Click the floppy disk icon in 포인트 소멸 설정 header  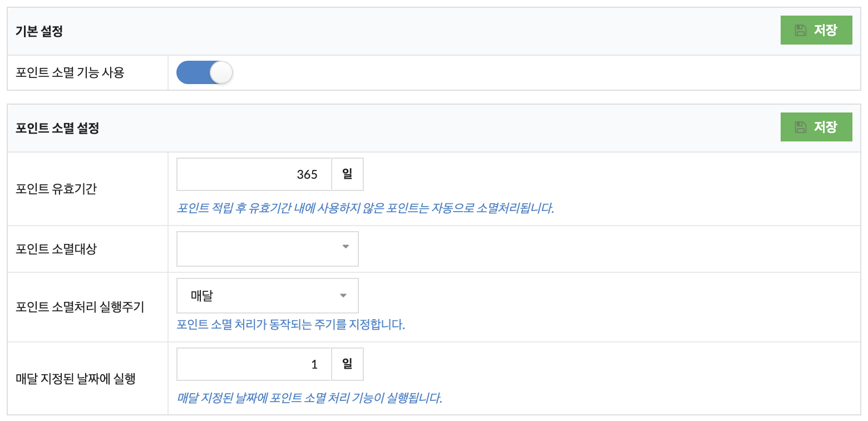(800, 127)
